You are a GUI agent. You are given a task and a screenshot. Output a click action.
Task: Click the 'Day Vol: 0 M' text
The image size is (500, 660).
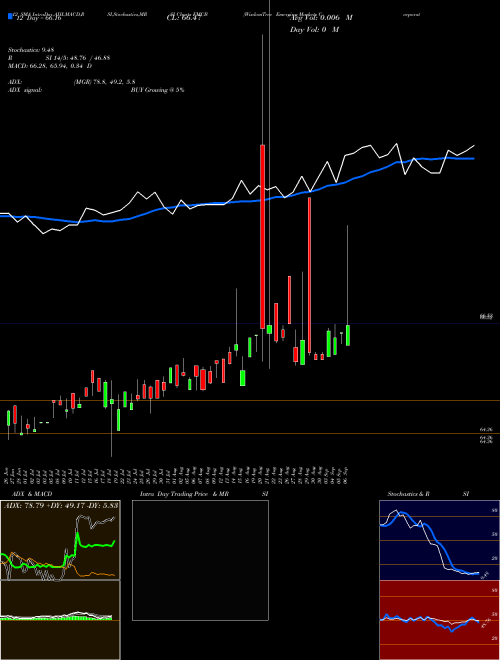pyautogui.click(x=314, y=29)
